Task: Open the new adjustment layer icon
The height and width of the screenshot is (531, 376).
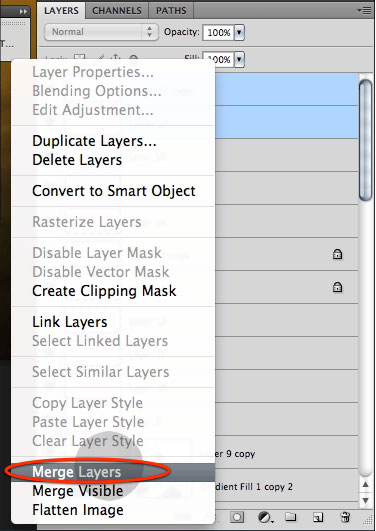Action: click(x=265, y=517)
